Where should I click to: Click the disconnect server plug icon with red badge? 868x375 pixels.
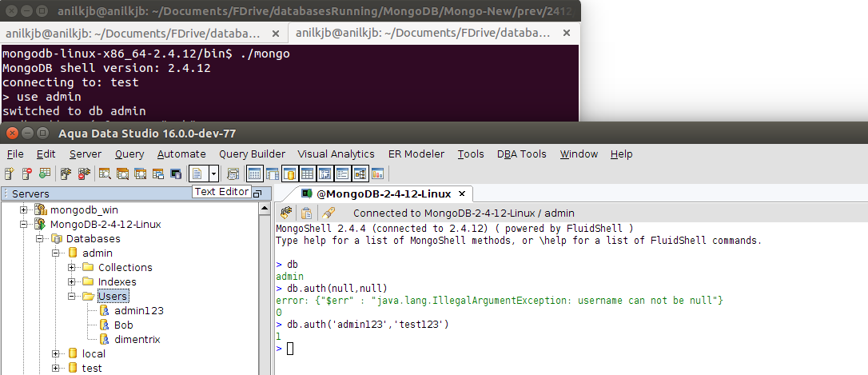click(84, 174)
